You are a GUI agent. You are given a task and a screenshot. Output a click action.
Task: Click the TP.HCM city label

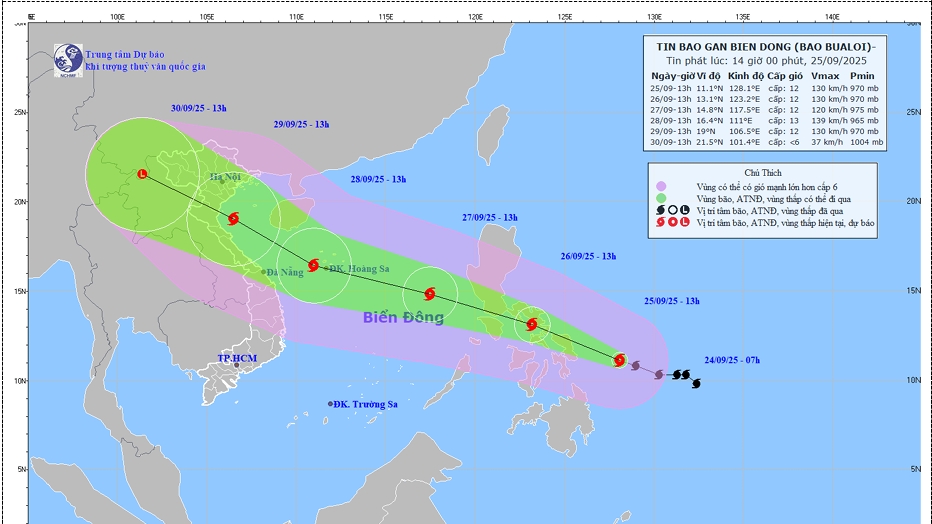237,358
